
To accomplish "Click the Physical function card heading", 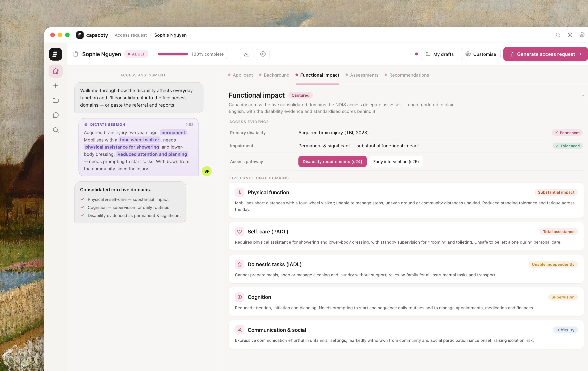I will (x=268, y=192).
